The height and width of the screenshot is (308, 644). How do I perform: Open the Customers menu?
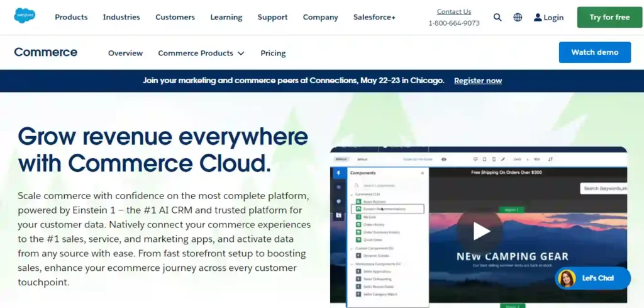click(175, 17)
